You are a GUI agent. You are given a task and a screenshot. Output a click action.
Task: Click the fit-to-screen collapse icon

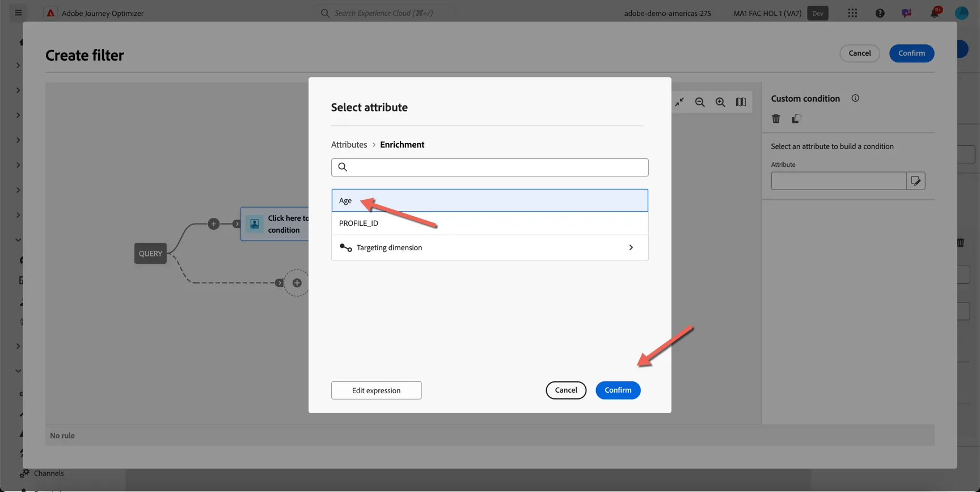pyautogui.click(x=679, y=102)
